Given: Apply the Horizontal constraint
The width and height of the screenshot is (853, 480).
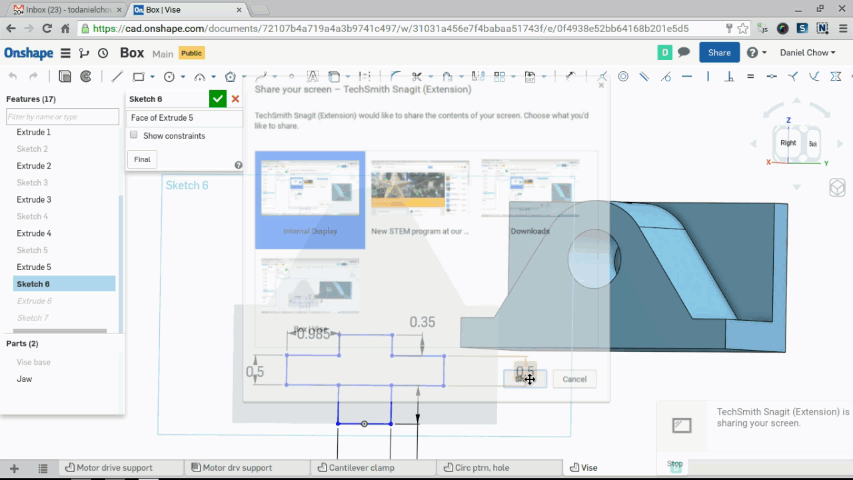Looking at the screenshot, I should (687, 77).
